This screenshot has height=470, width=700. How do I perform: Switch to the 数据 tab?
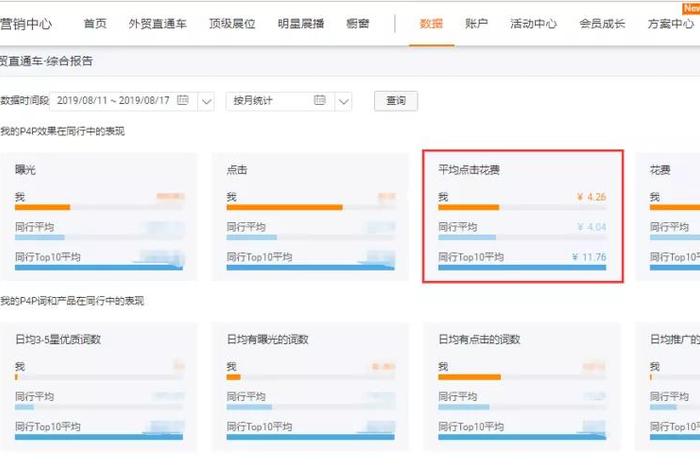click(431, 24)
